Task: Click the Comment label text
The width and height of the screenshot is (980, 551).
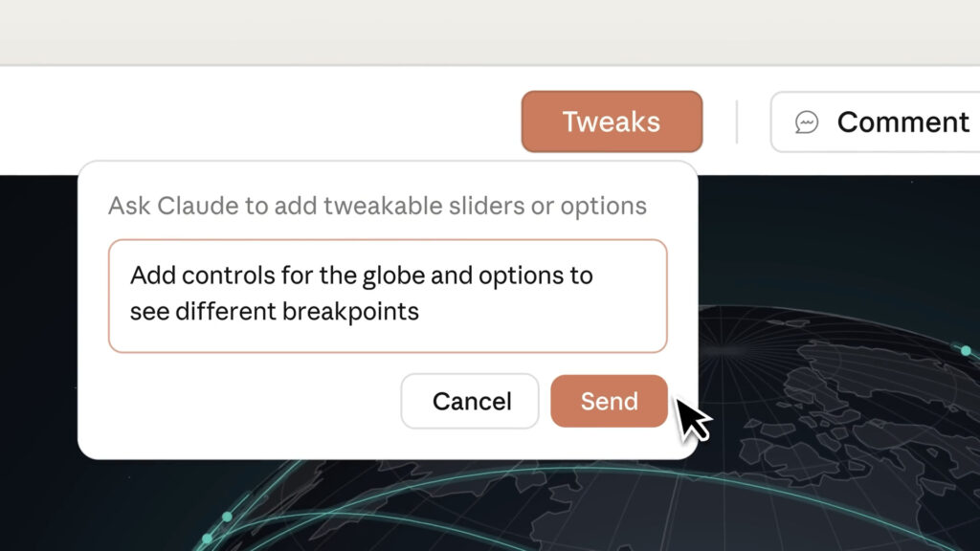Action: click(902, 122)
